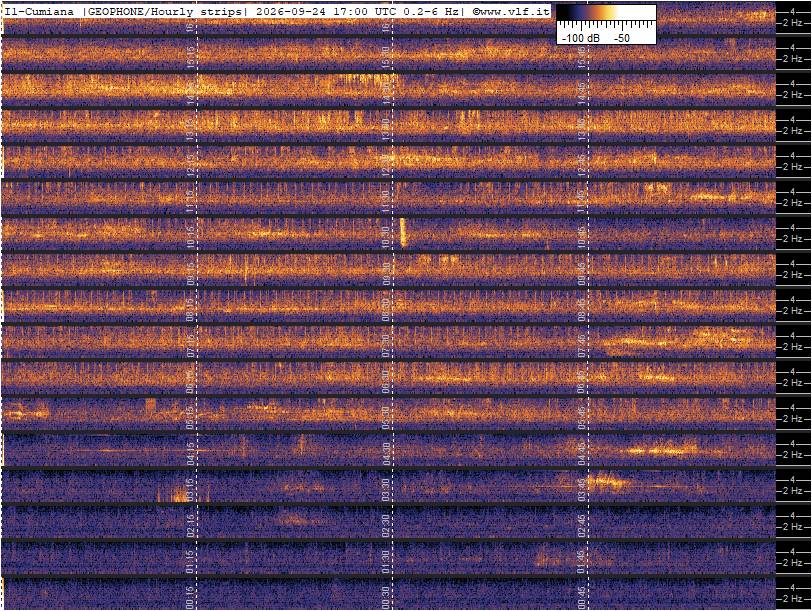Click the 09:15 time marker
Image resolution: width=812 pixels, height=611 pixels.
191,273
